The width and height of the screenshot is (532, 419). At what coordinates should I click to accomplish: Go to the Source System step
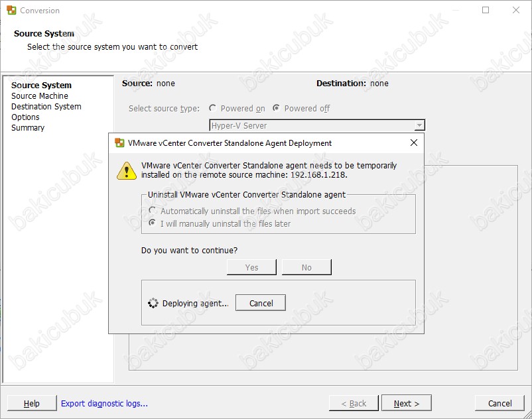tap(41, 85)
